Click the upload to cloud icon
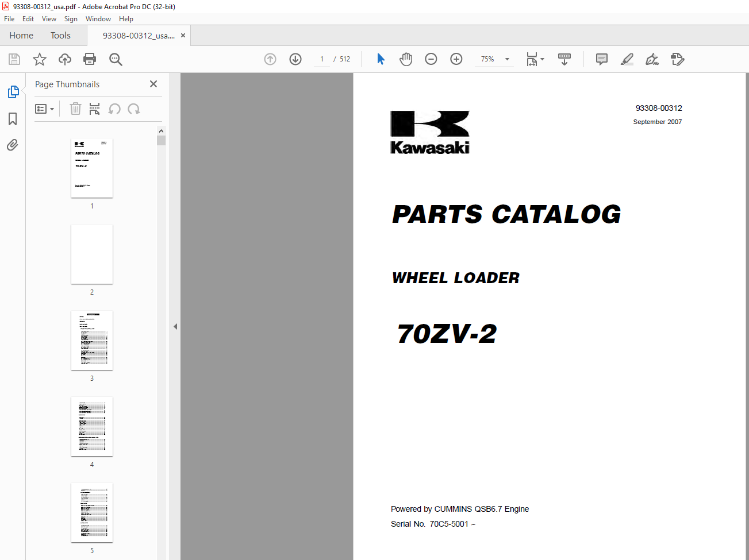 coord(65,59)
